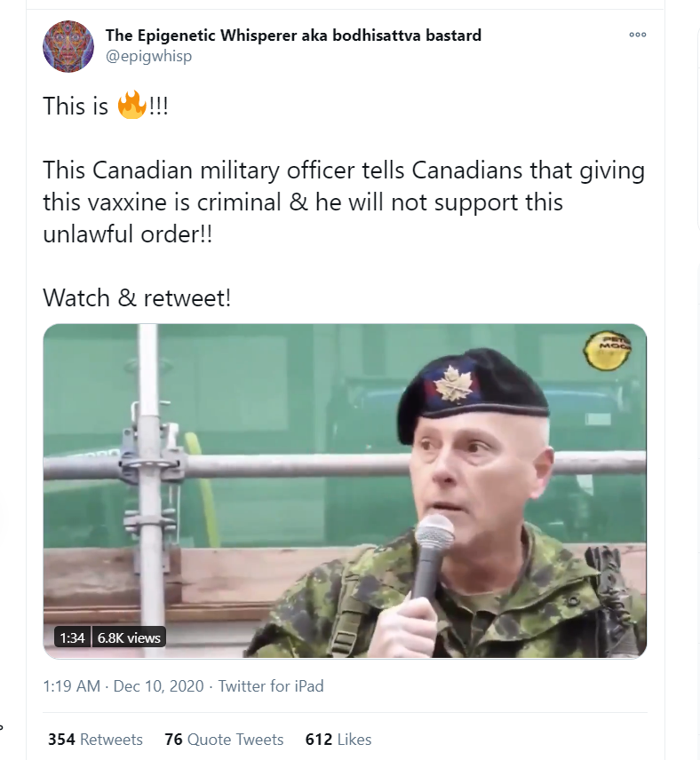
Task: Visit the @epigwhisp handle link
Action: coord(148,56)
